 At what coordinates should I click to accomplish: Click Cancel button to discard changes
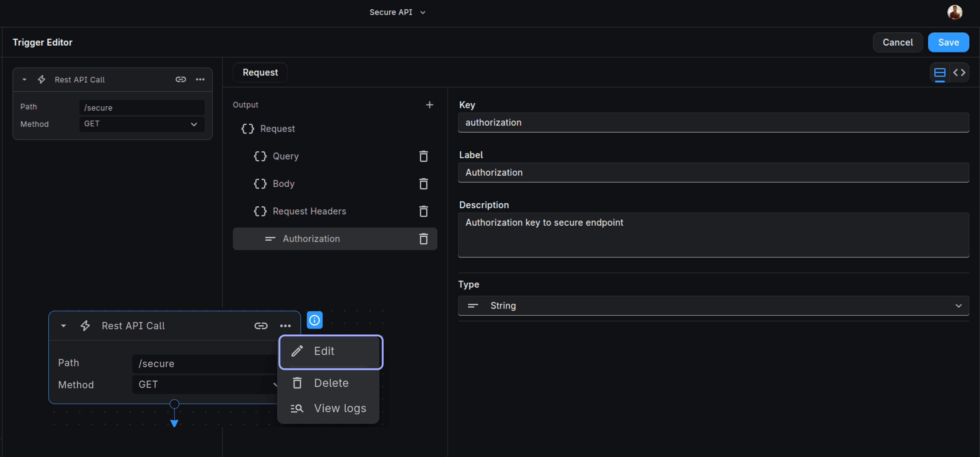click(898, 42)
